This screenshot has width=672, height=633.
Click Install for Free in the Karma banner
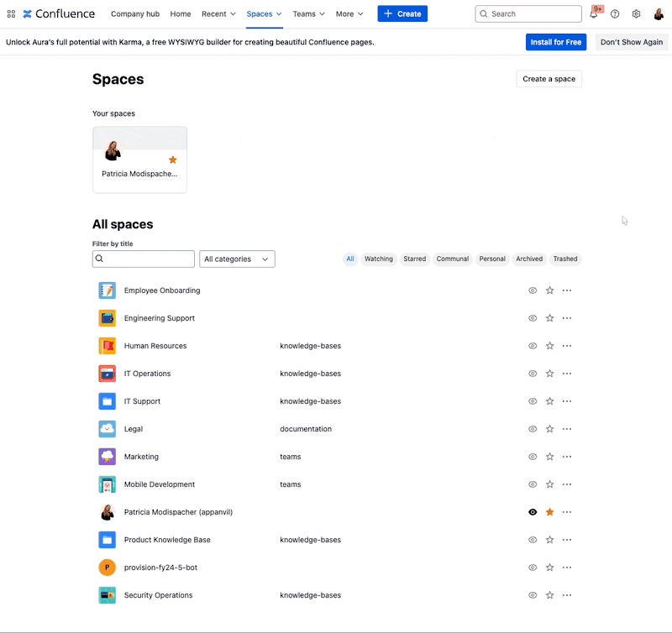[556, 41]
